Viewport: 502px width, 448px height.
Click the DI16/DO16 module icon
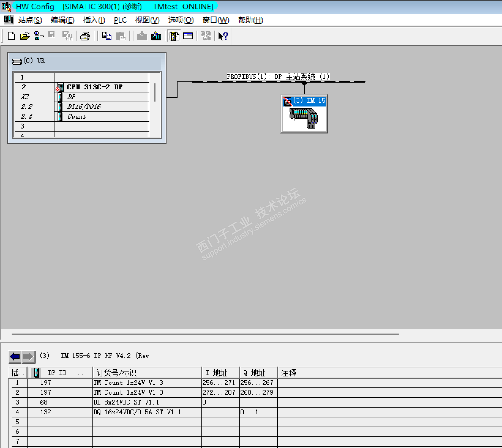(60, 107)
